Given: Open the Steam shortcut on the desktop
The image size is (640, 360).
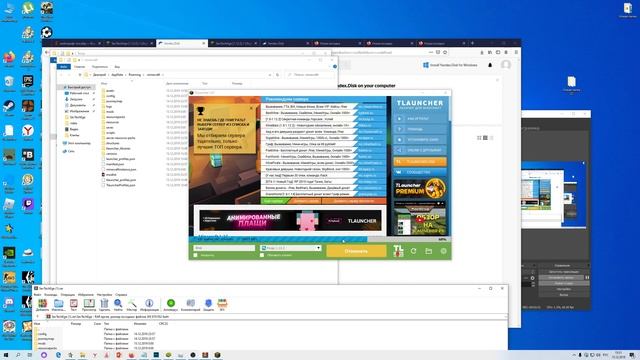Looking at the screenshot, I should point(9,108).
